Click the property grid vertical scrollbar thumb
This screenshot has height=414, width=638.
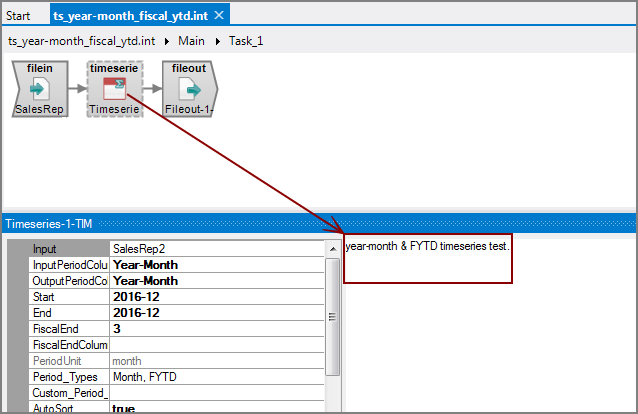[332, 317]
